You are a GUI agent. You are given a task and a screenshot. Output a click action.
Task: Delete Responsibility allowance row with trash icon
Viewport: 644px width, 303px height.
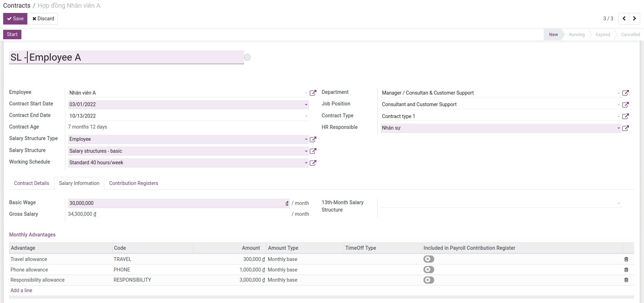pos(626,280)
